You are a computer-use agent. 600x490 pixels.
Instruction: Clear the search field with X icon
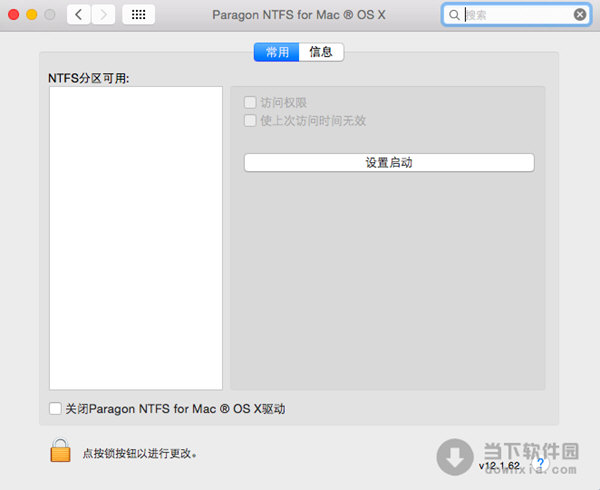click(x=580, y=15)
